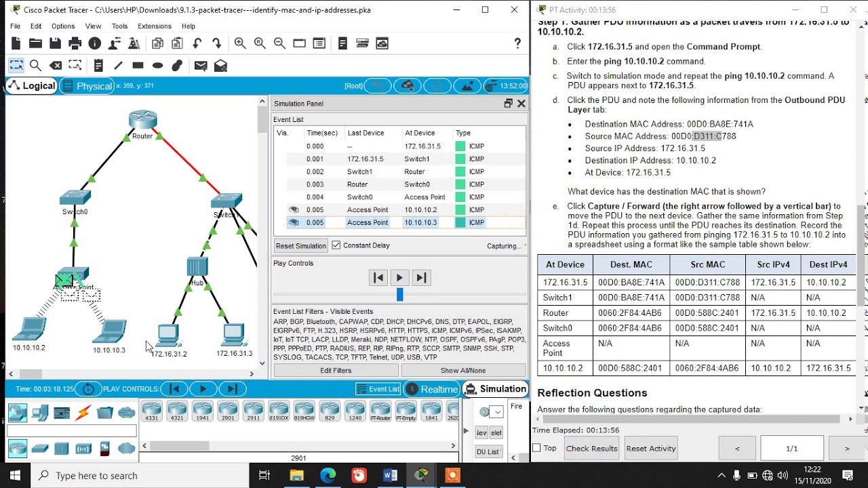Switch to Physical workspace view
The height and width of the screenshot is (488, 868).
point(86,86)
